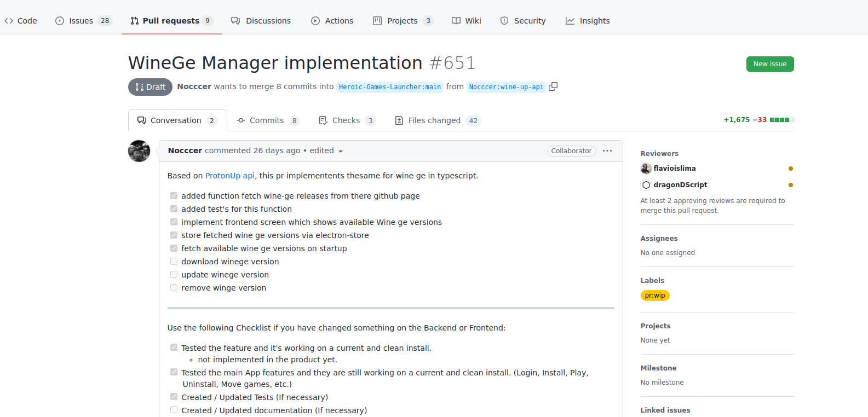Click flavioislima's reviewer avatar
Viewport: 868px width, 417px height.
646,169
